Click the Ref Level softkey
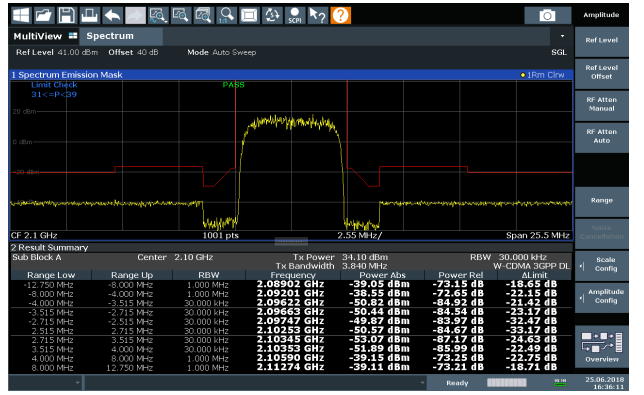644x395 pixels. (602, 40)
